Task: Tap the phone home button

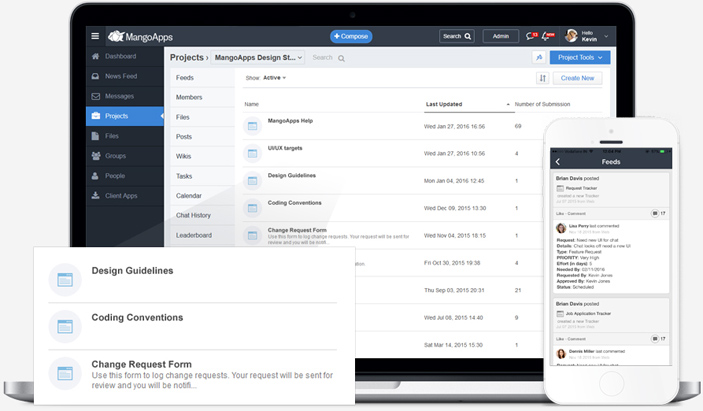Action: [611, 384]
